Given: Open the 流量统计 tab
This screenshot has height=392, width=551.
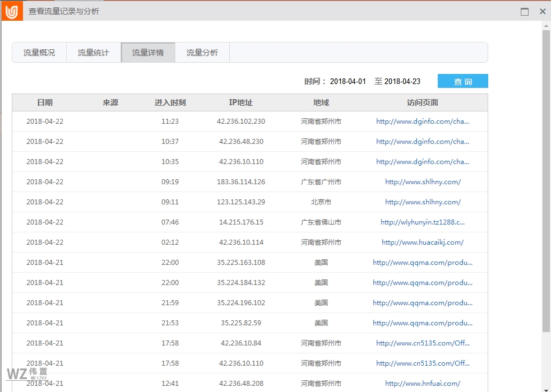Looking at the screenshot, I should tap(93, 52).
